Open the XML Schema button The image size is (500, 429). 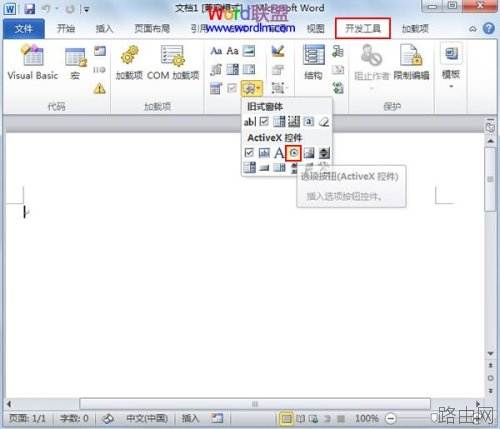coord(338,51)
